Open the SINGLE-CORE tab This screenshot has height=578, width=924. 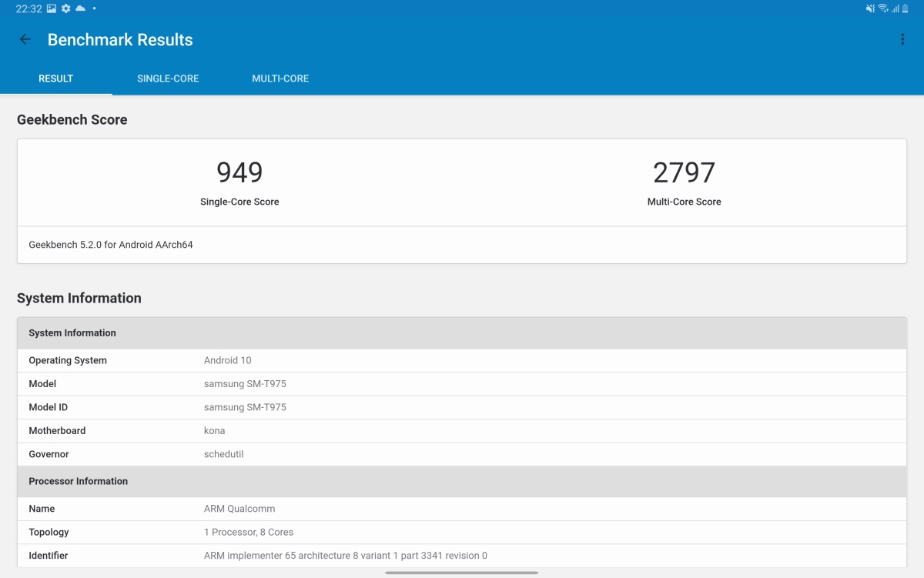(168, 79)
